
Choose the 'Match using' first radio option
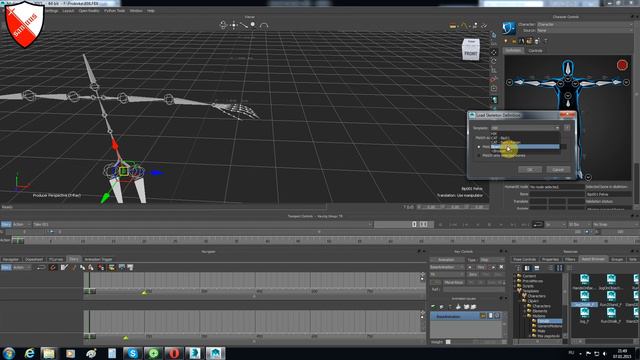pyautogui.click(x=479, y=147)
